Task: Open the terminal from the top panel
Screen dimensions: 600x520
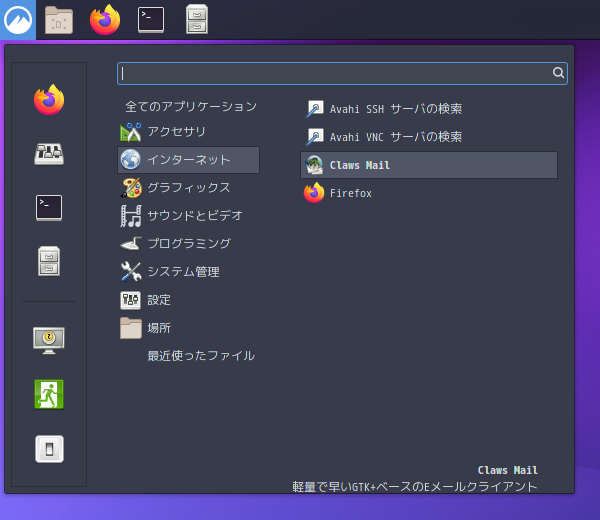Action: tap(151, 20)
